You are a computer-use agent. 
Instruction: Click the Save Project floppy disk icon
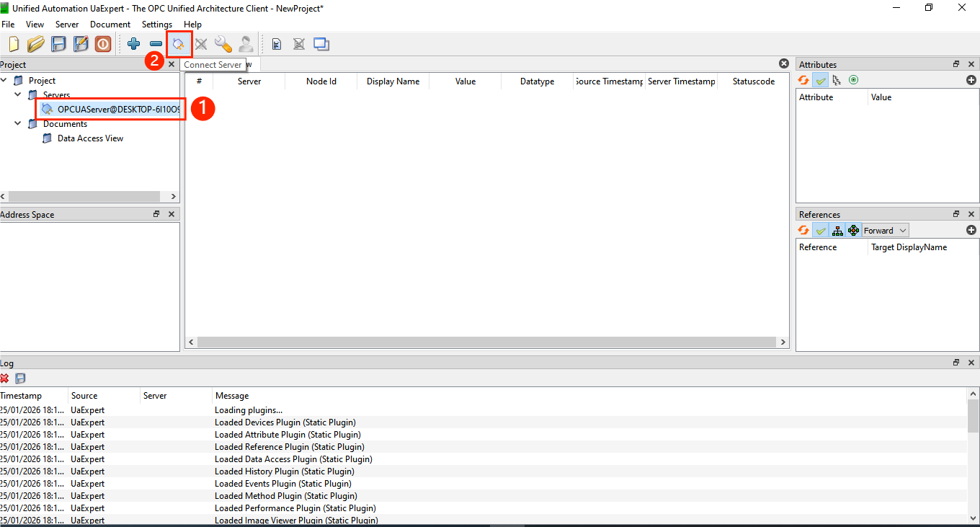click(x=58, y=44)
